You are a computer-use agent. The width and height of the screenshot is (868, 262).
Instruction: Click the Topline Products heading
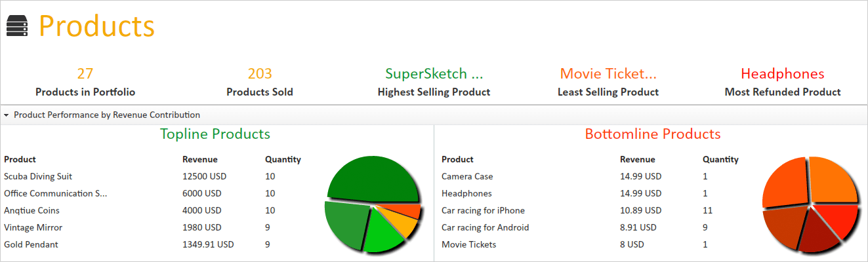215,134
